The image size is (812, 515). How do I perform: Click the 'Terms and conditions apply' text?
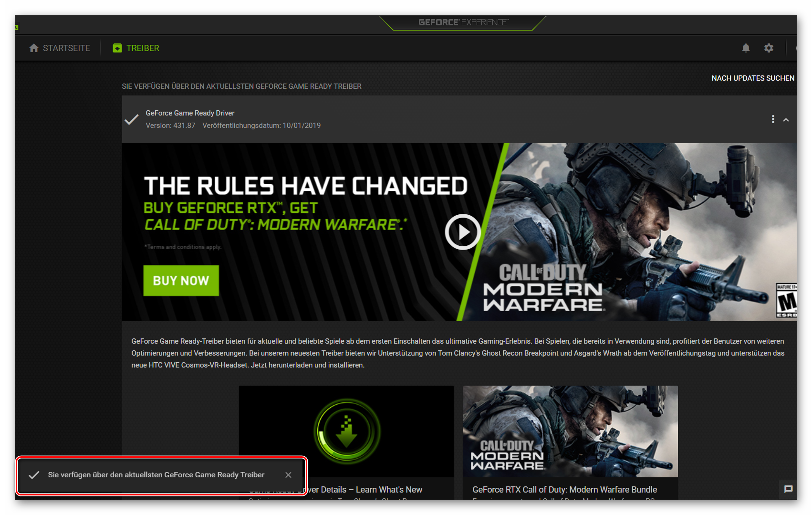pos(183,247)
